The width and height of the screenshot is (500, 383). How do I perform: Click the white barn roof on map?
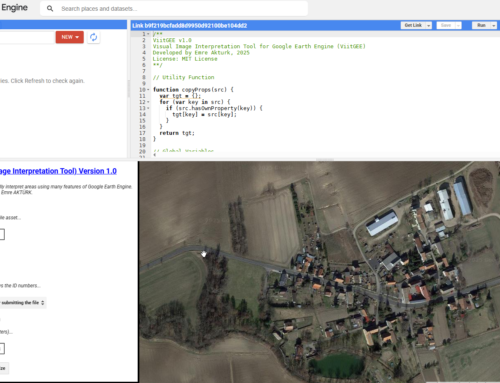382,223
